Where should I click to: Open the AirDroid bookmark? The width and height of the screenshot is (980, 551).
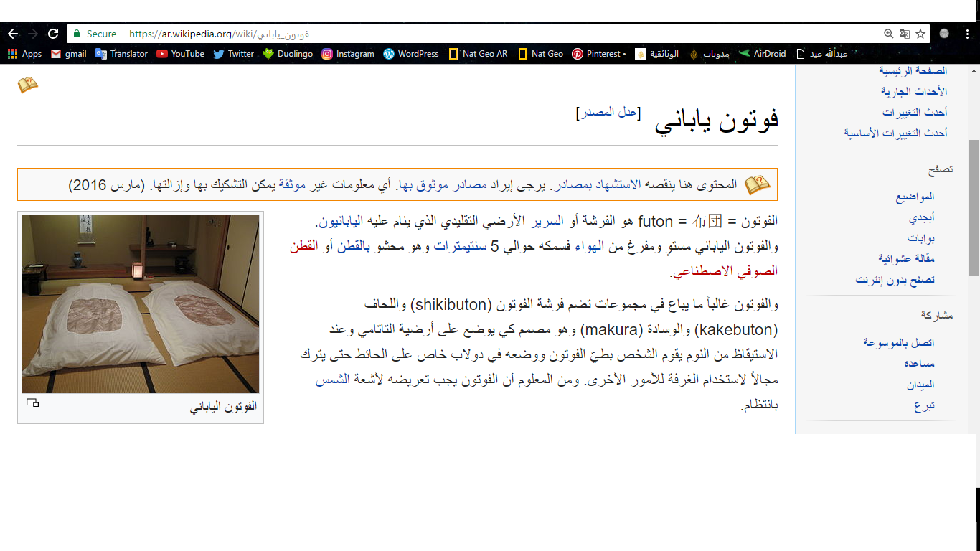(x=763, y=54)
